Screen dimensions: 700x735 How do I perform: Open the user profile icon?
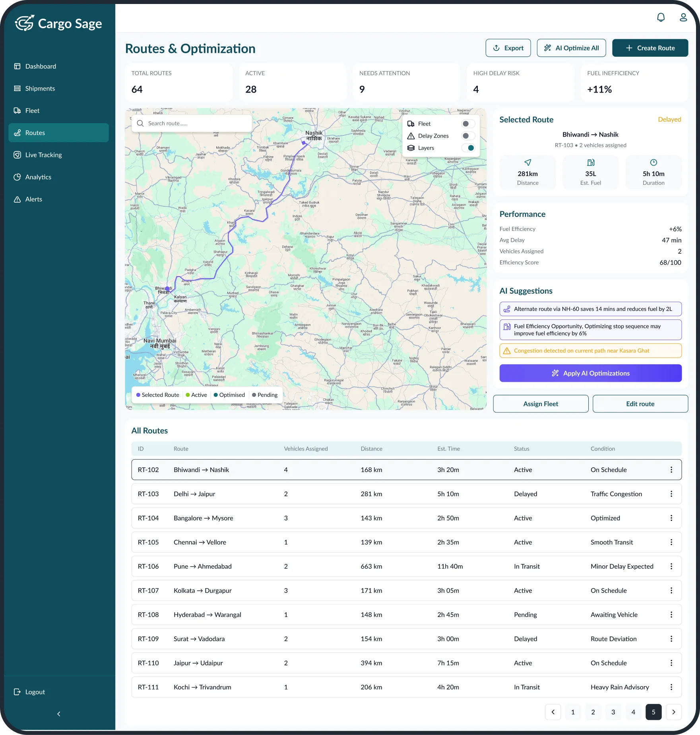coord(683,17)
